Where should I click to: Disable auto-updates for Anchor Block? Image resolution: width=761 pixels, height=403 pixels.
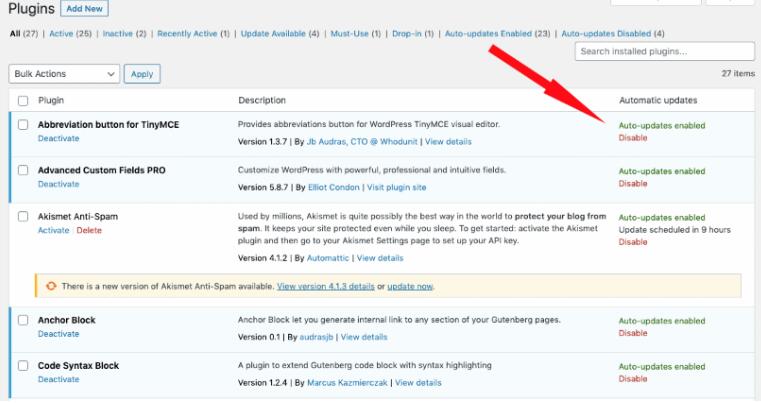tap(633, 333)
